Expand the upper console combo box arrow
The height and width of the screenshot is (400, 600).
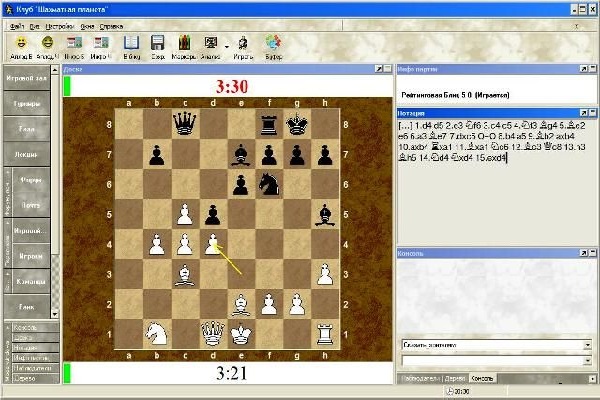587,345
